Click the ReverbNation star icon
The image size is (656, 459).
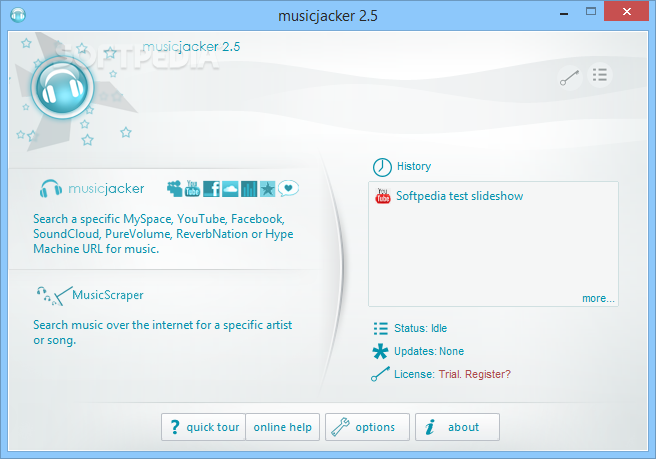(268, 189)
